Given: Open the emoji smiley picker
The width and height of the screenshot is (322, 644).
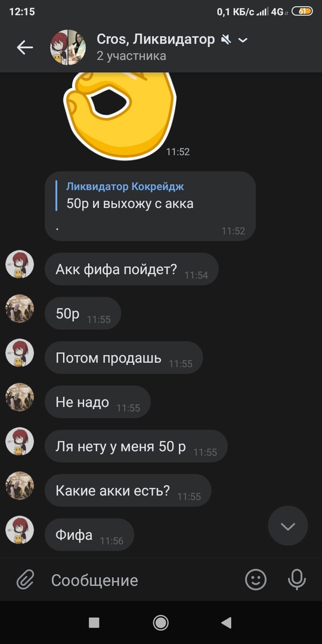Looking at the screenshot, I should [255, 580].
